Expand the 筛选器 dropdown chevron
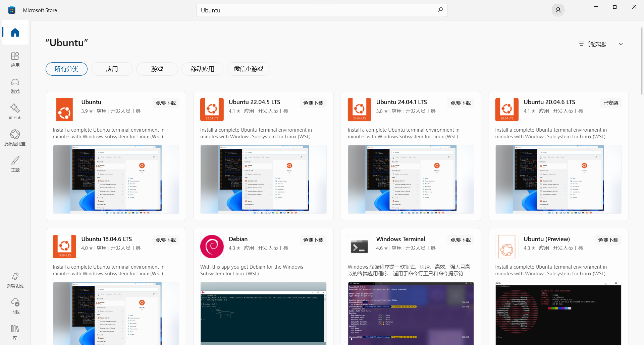Screen dimensions: 644x345 621,44
